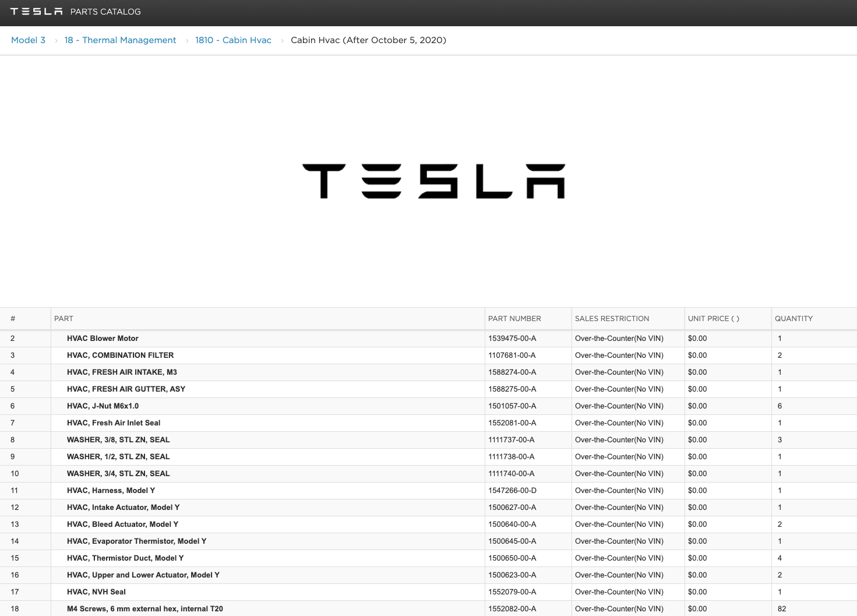Choose HVAC, FRESH AIR INTAKE, M3
The width and height of the screenshot is (857, 616).
tap(122, 372)
